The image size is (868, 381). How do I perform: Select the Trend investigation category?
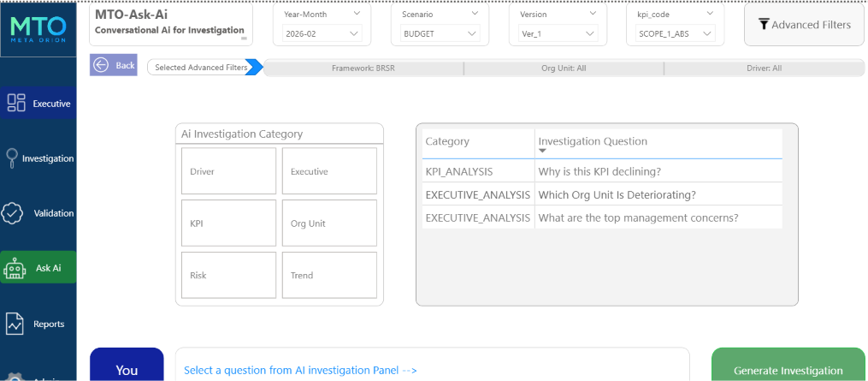[329, 275]
